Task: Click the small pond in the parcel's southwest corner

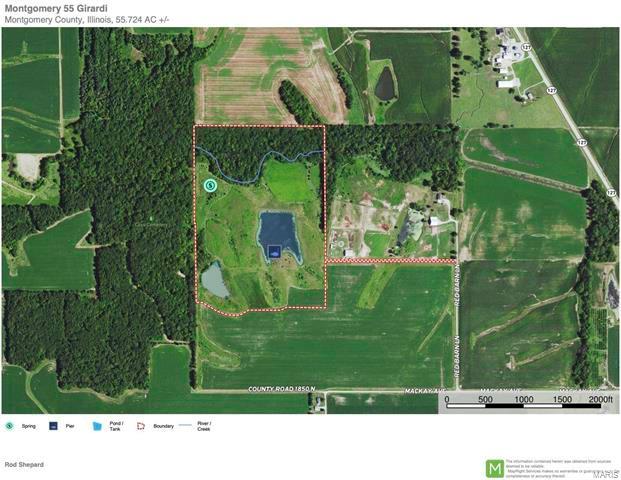Action: coord(214,280)
